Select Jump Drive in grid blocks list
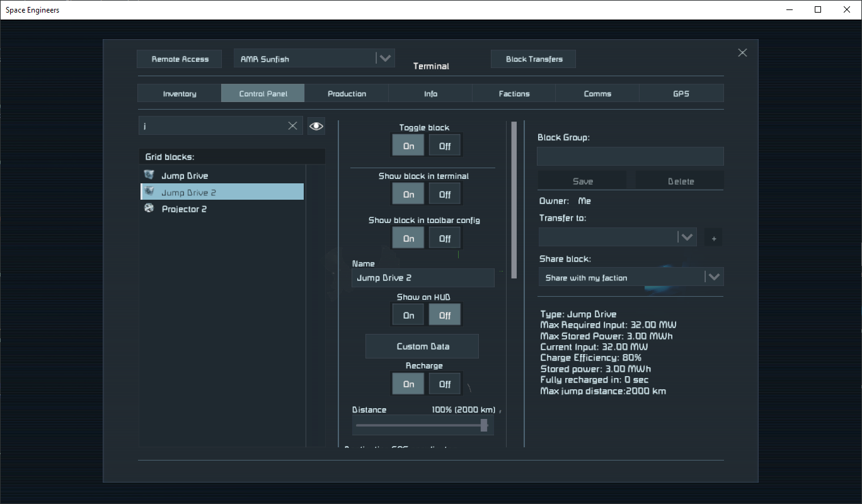This screenshot has height=504, width=862. click(x=222, y=175)
